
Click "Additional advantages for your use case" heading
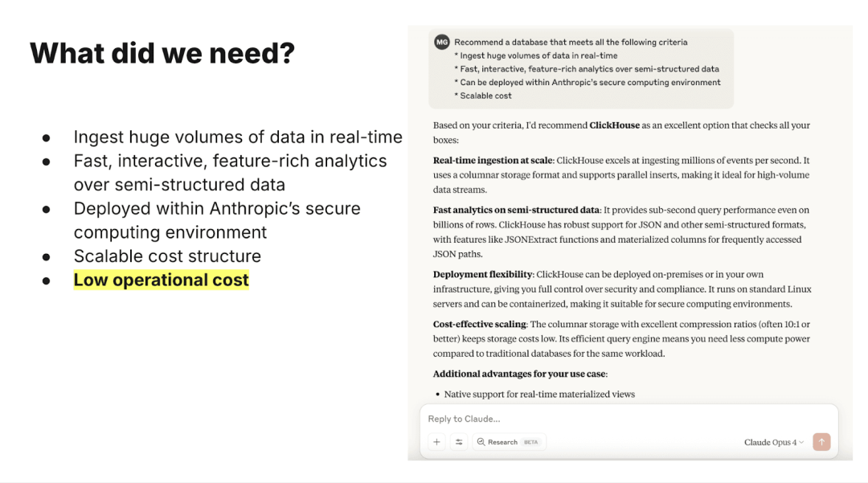tap(520, 374)
